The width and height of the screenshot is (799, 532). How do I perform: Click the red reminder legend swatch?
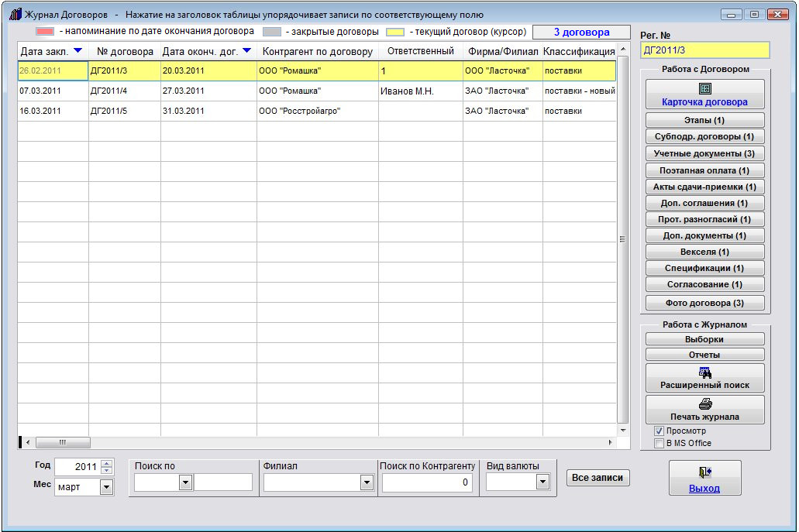45,32
